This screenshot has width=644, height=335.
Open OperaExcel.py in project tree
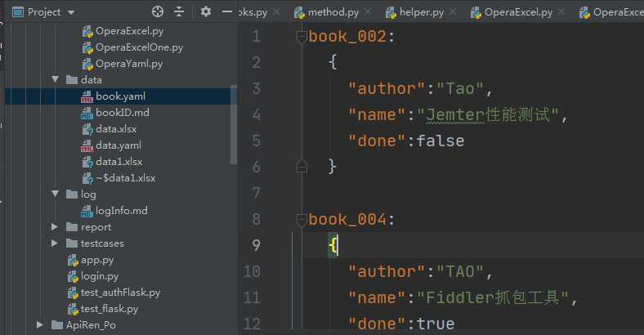(x=129, y=31)
